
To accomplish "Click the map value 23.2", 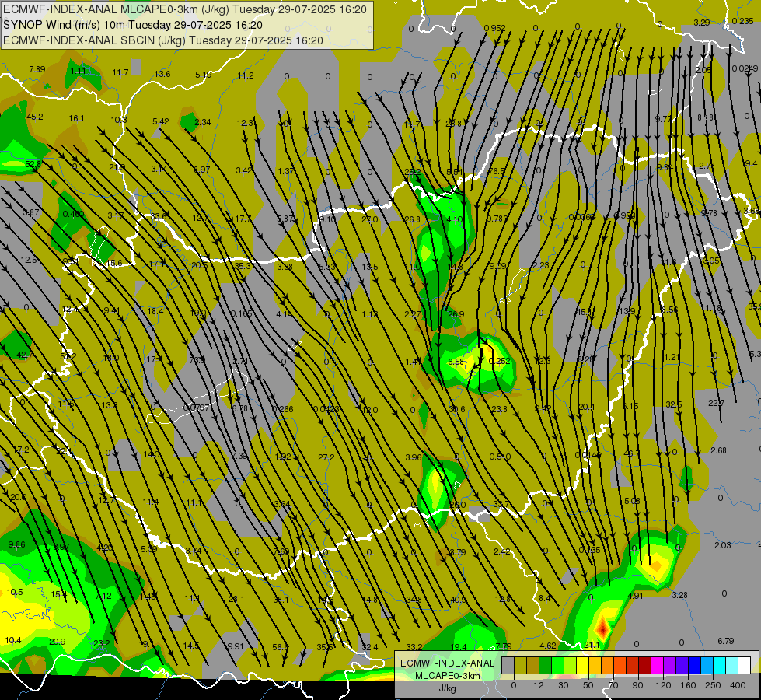I will 101,643.
